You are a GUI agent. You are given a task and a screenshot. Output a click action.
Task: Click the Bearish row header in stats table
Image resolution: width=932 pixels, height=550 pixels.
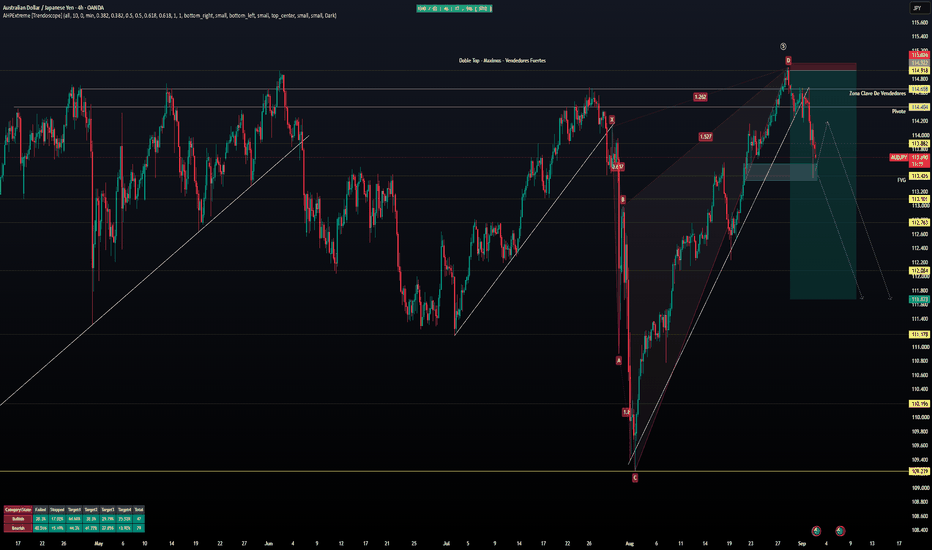(x=18, y=528)
